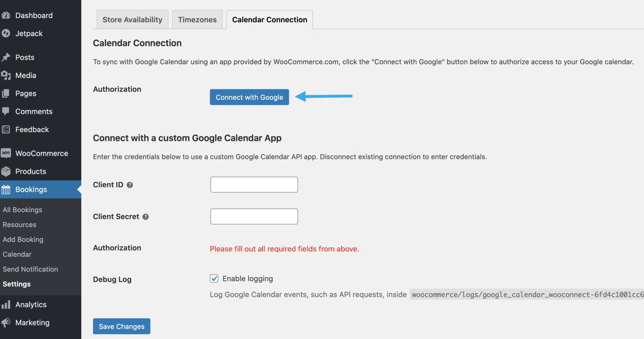Screen dimensions: 644x339
Task: Open the Timezones tab
Action: coord(197,20)
